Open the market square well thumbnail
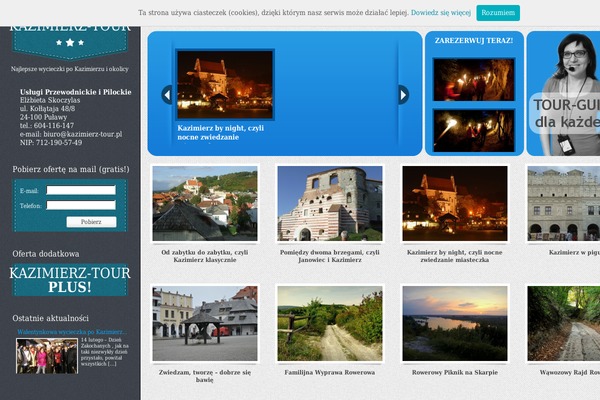600x400 pixels. click(205, 323)
